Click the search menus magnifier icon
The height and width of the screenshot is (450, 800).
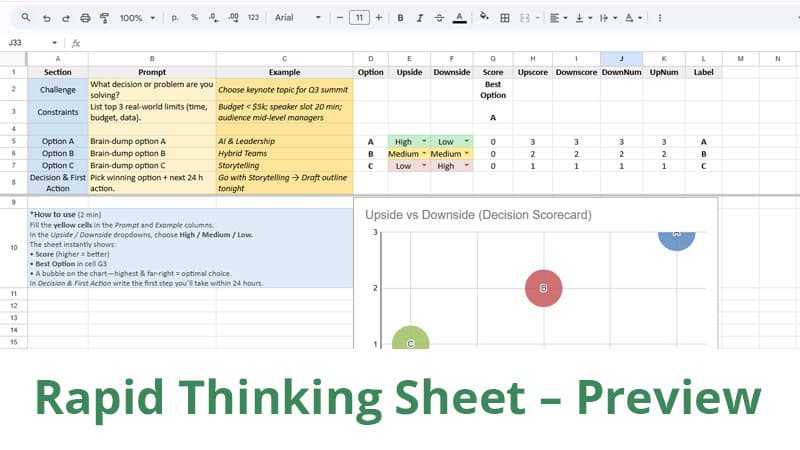(x=26, y=18)
